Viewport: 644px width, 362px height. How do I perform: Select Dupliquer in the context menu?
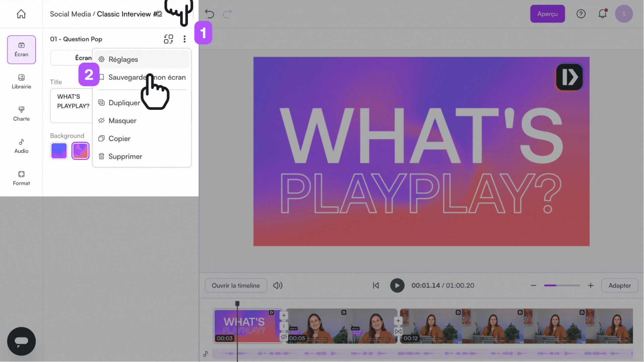tap(124, 103)
